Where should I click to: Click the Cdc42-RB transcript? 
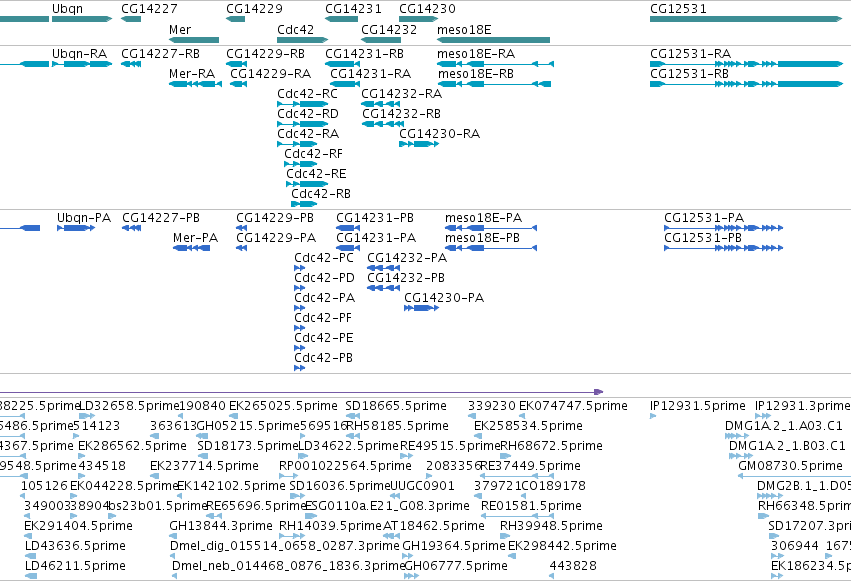click(304, 205)
